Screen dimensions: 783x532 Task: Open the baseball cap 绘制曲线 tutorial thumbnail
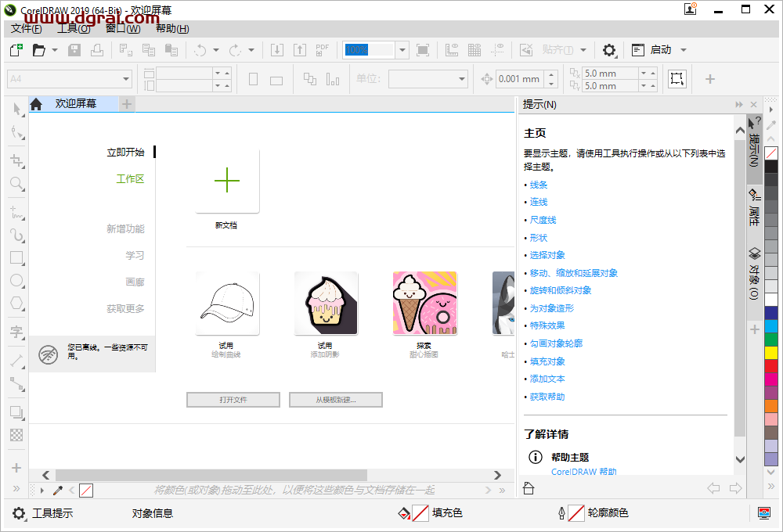(227, 303)
